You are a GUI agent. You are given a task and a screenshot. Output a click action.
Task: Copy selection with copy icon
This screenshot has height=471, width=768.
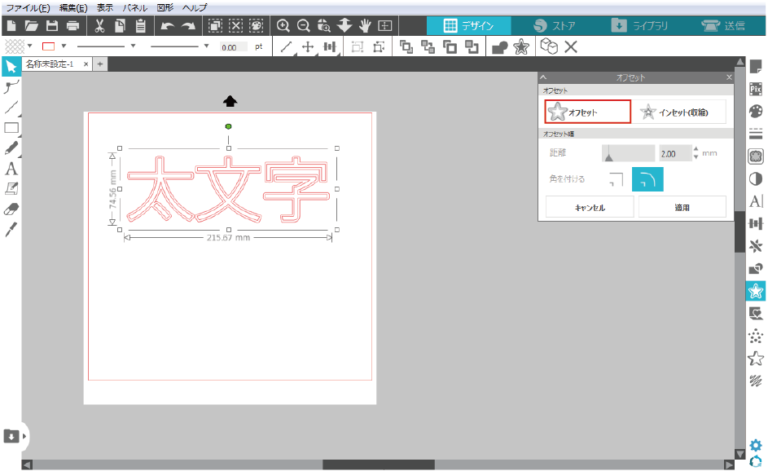120,26
